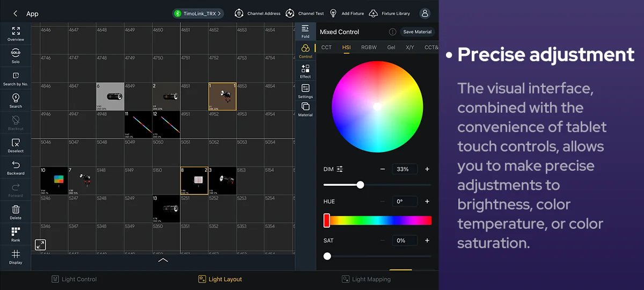Increase DIM value with plus button

coord(427,169)
